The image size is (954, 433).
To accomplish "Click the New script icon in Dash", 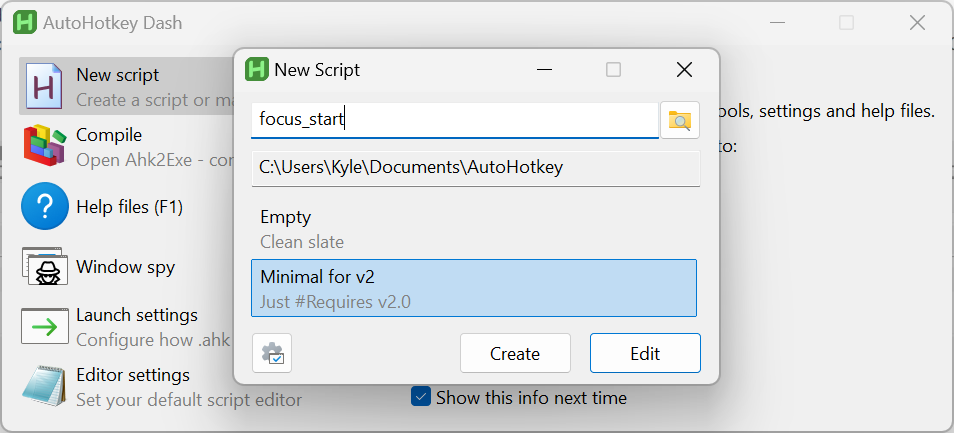I will [43, 86].
